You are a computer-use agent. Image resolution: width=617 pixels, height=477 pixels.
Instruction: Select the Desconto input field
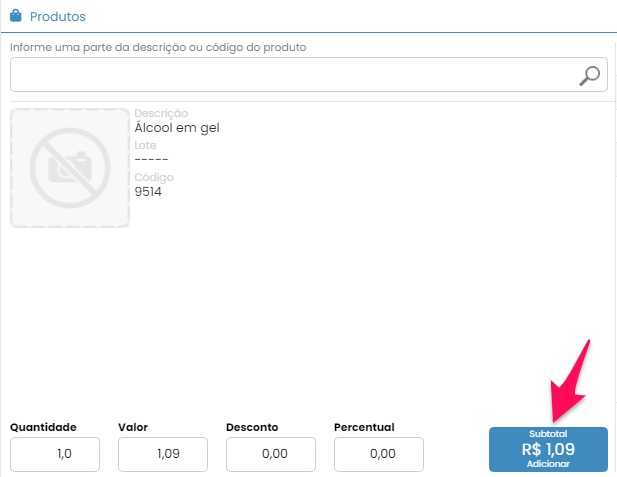[271, 454]
